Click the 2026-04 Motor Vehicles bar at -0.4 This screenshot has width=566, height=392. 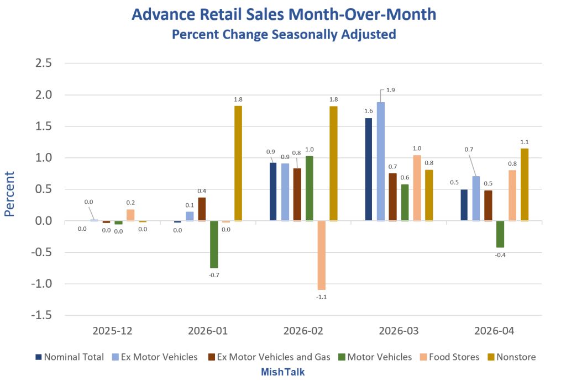coord(500,234)
